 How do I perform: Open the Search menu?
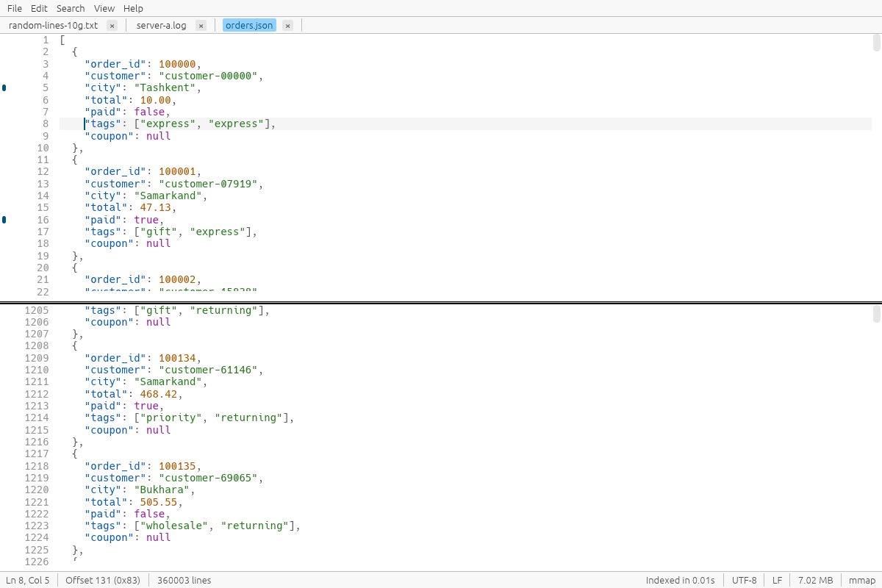(x=71, y=8)
